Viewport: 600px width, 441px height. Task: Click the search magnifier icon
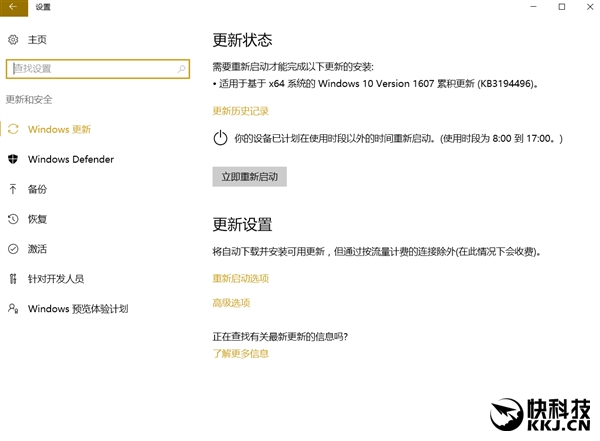(x=181, y=69)
